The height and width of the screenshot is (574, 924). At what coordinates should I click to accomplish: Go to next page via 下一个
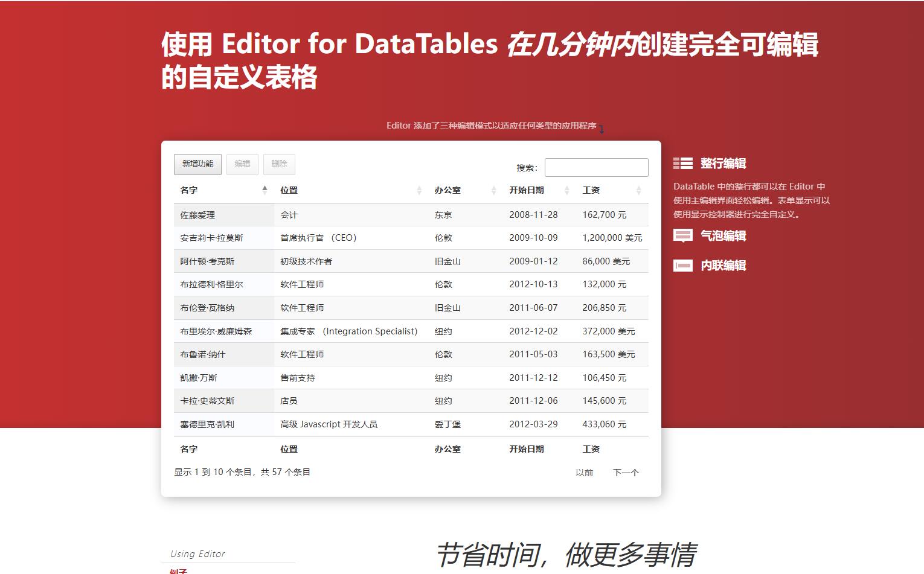(x=626, y=473)
